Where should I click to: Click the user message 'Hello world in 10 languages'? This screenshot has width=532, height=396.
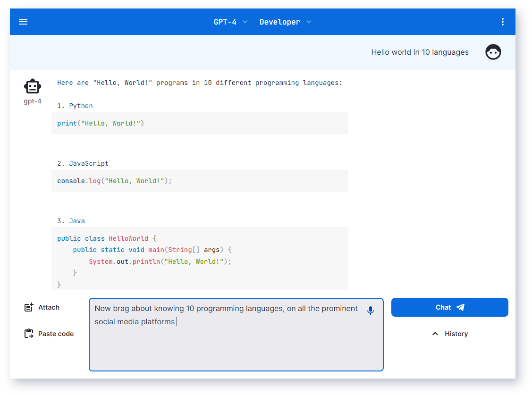point(420,52)
